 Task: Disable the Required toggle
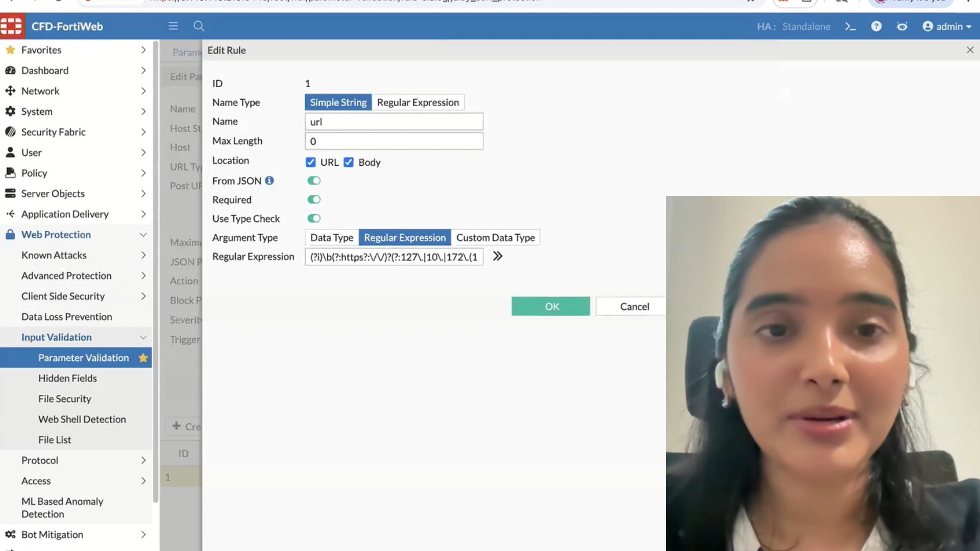click(x=314, y=199)
